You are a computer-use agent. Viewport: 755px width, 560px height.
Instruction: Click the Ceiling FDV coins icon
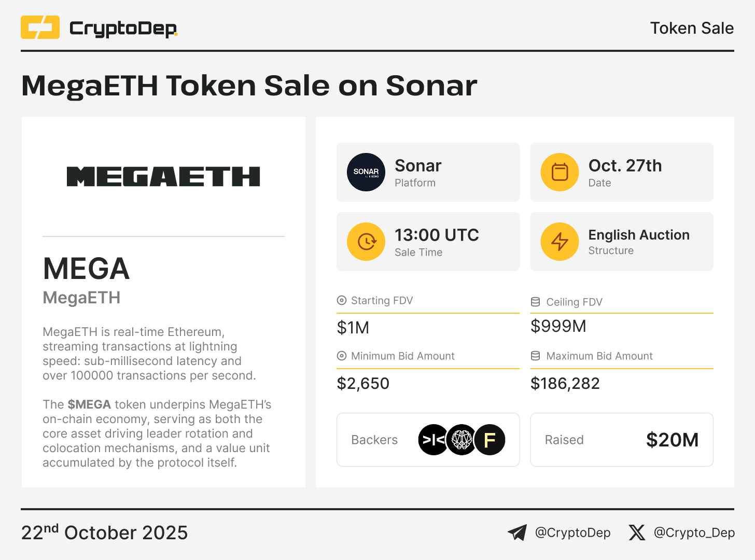pos(536,302)
